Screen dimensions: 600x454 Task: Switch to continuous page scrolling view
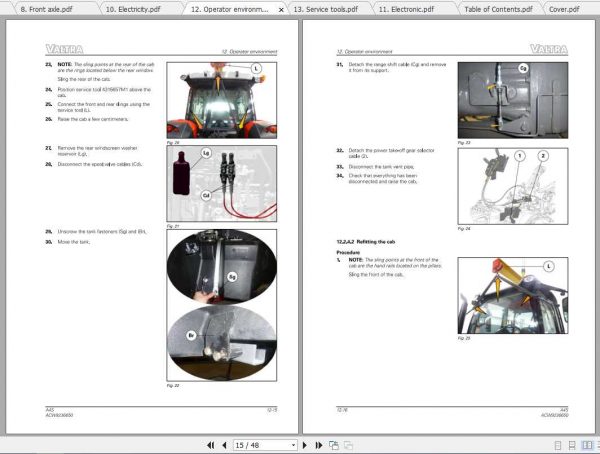click(572, 445)
